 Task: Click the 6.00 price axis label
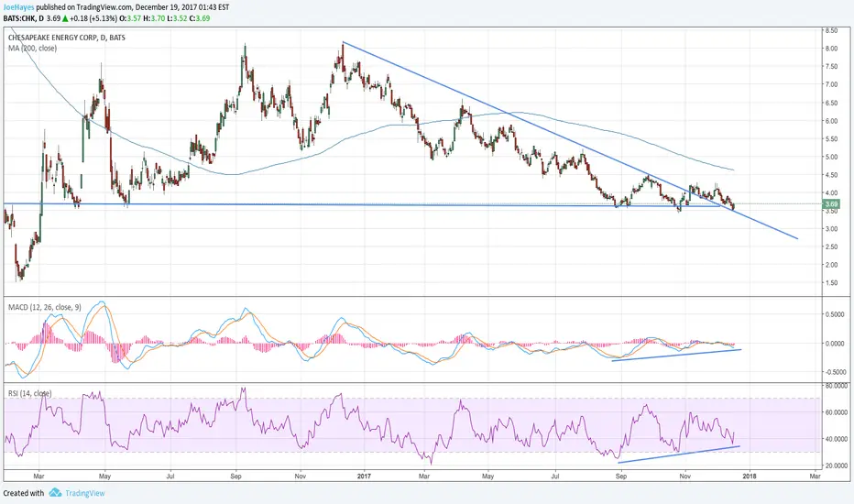coord(831,121)
